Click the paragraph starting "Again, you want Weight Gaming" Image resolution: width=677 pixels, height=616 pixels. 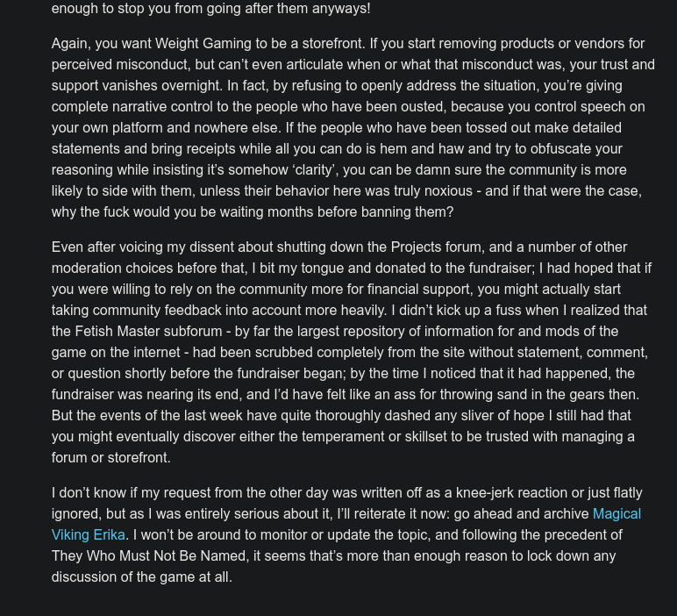[x=351, y=127]
